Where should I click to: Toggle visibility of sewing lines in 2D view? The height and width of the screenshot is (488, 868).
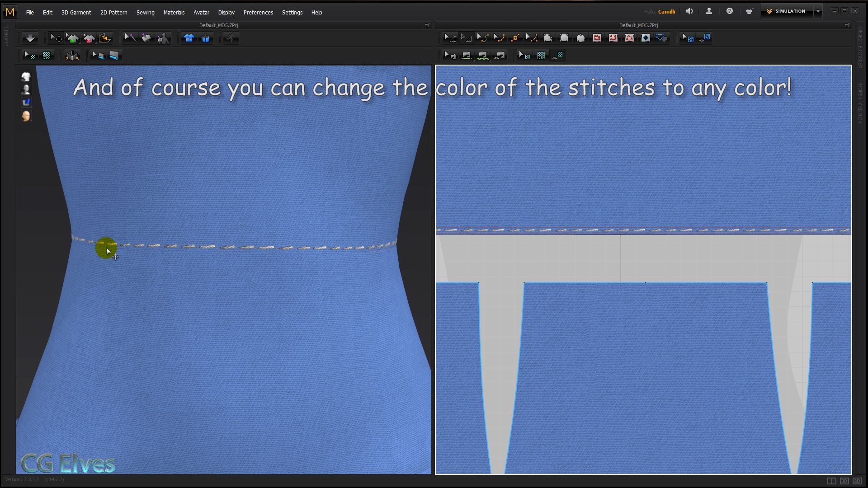pyautogui.click(x=500, y=55)
